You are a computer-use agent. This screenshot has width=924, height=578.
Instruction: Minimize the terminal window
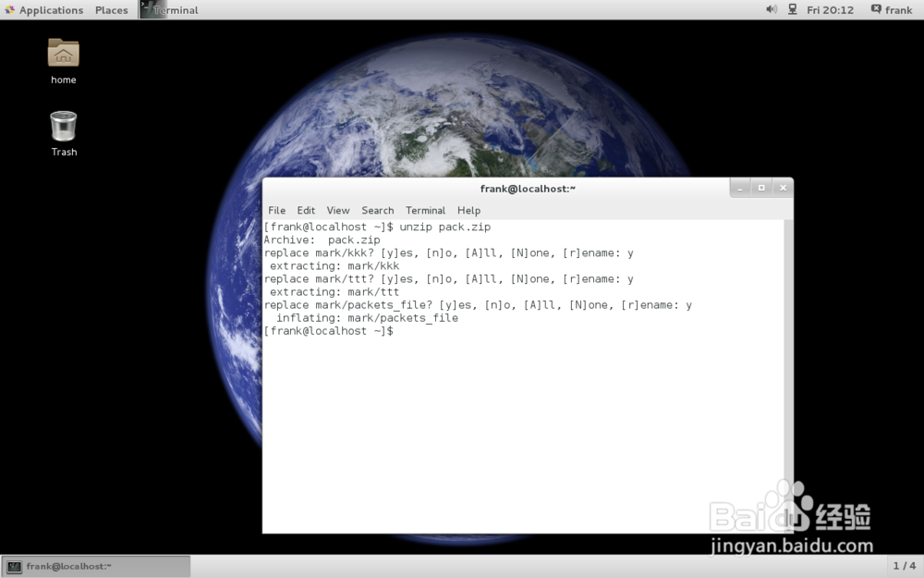tap(739, 188)
